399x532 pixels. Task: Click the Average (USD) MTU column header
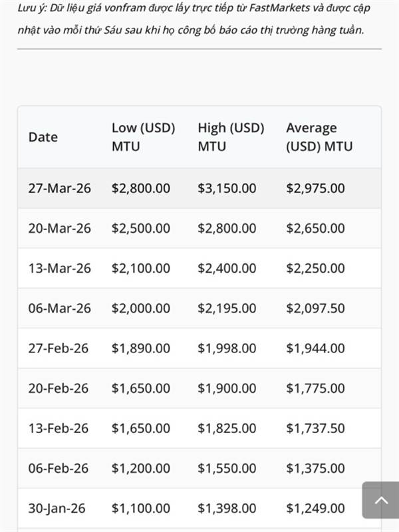[x=319, y=137]
